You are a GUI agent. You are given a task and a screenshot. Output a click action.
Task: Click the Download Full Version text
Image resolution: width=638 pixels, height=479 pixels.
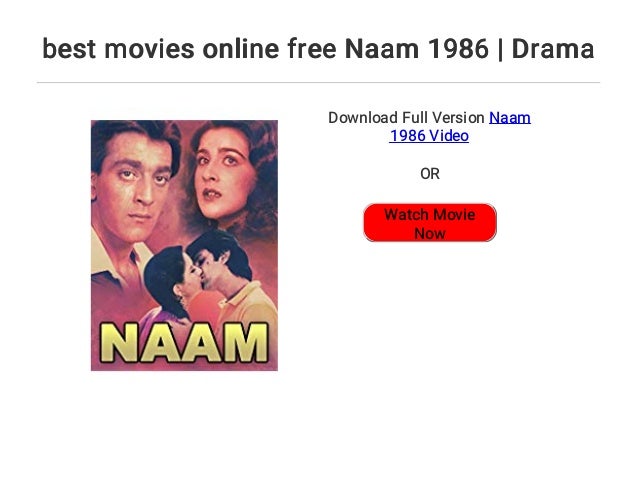coord(406,118)
